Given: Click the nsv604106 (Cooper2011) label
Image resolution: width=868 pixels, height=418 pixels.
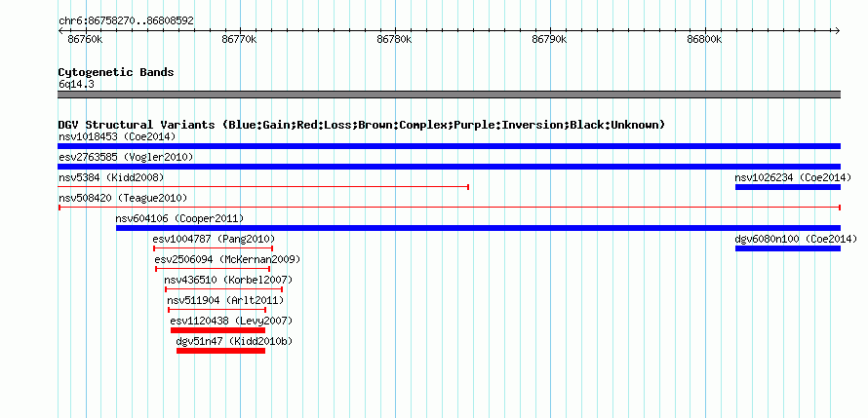Looking at the screenshot, I should (179, 218).
